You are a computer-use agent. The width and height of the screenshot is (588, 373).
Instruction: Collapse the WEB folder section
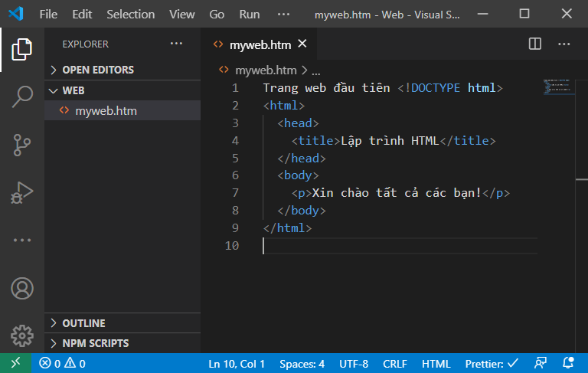(122, 90)
